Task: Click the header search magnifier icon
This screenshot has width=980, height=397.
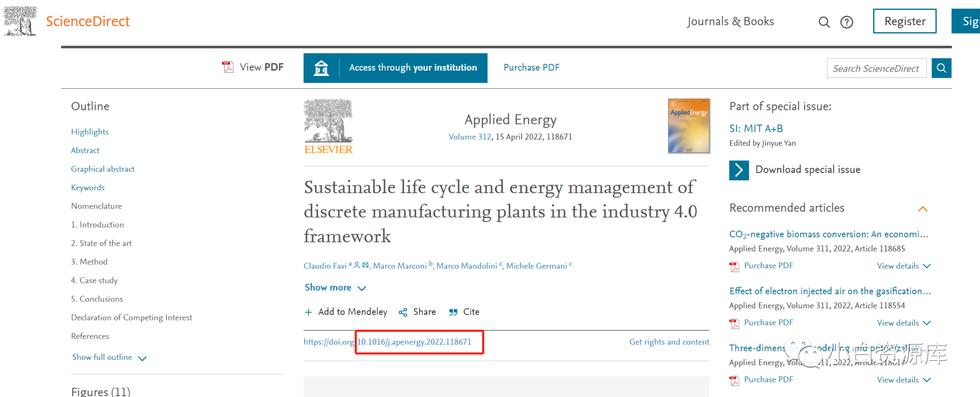Action: [824, 22]
